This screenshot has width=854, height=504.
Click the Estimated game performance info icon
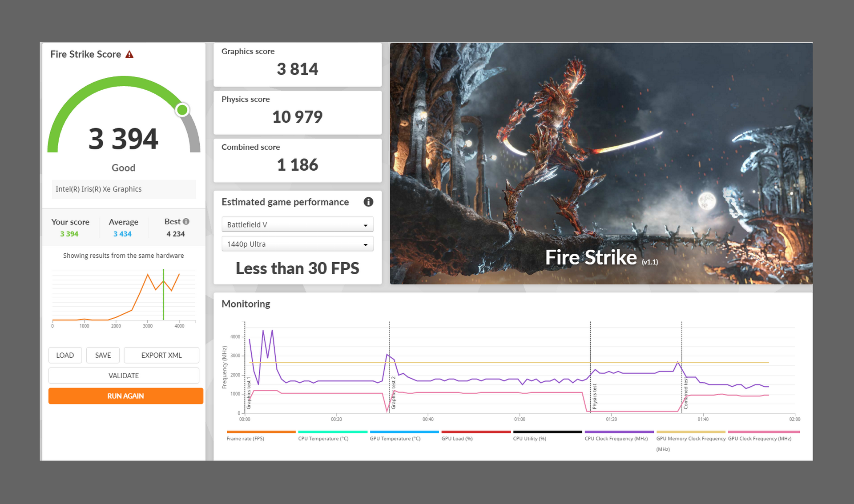pyautogui.click(x=368, y=202)
